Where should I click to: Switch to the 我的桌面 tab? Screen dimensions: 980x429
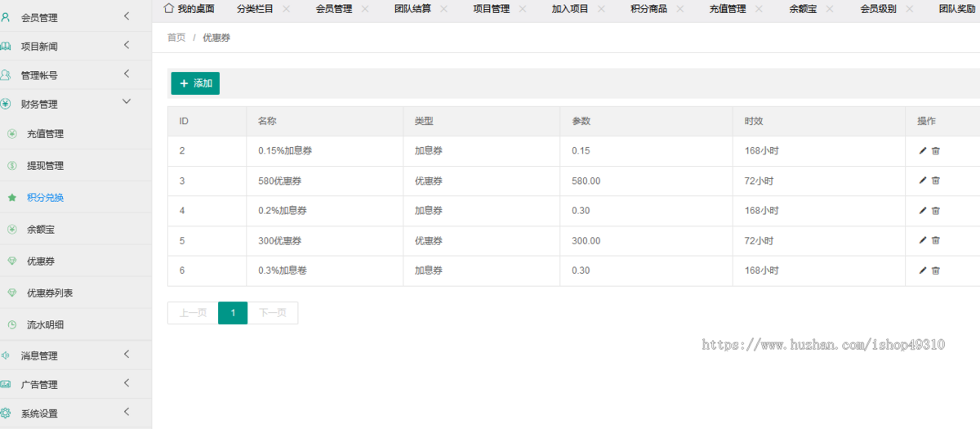click(189, 9)
